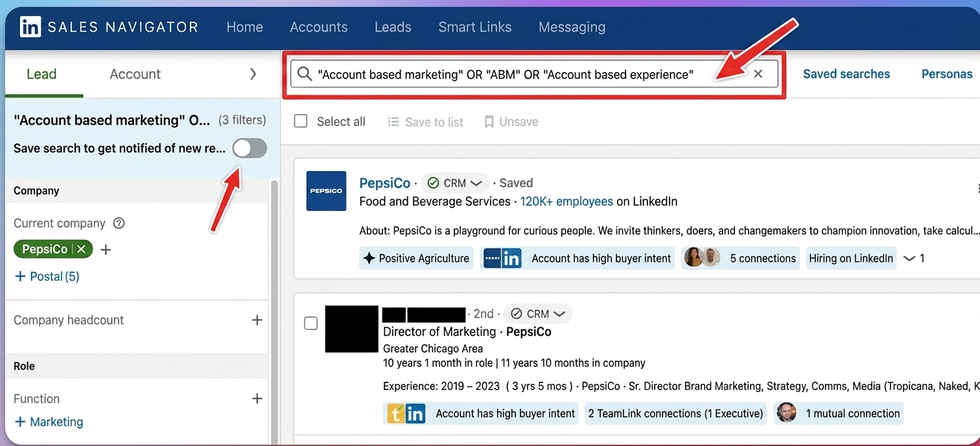Viewport: 980px width, 446px height.
Task: Click Positive Agriculture spotlight tag
Action: [x=416, y=258]
